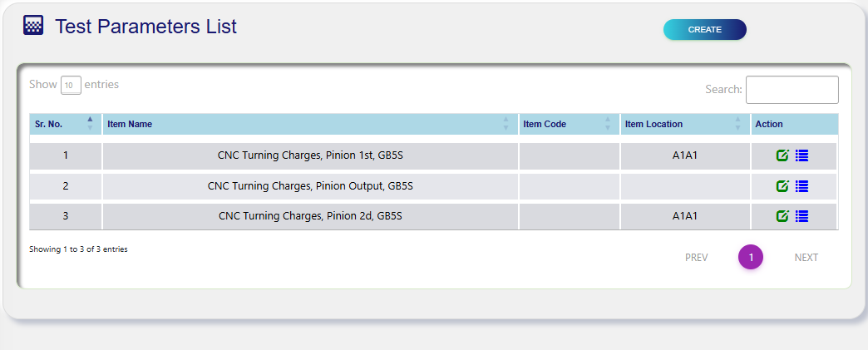This screenshot has height=350, width=868.
Task: Edit the Pinion Output, GB5S entry
Action: click(782, 186)
